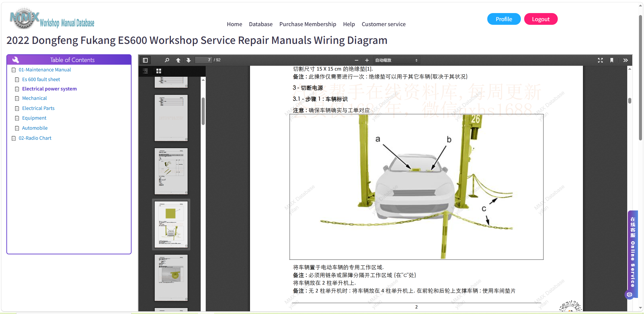
Task: Show the document outline view
Action: 145,71
